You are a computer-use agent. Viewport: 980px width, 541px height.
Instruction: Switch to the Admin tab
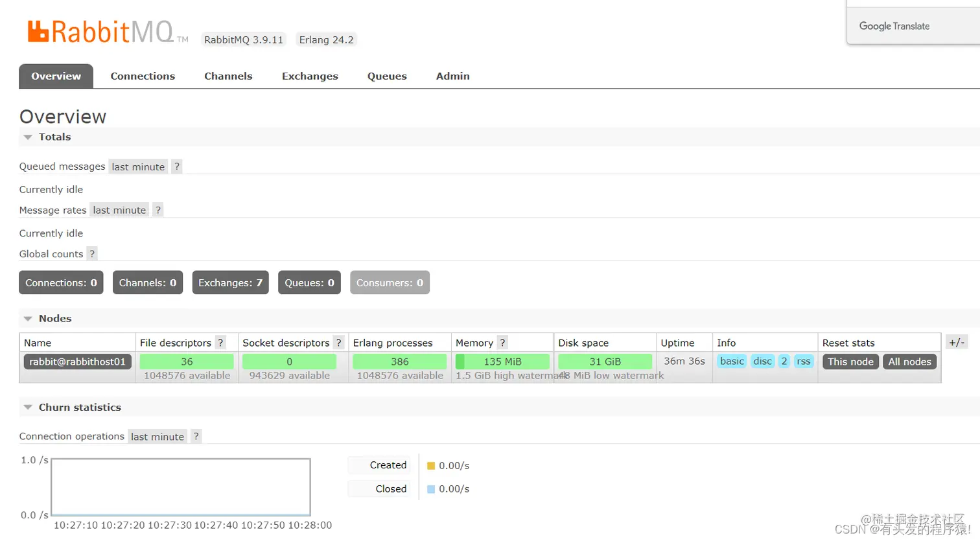pos(453,76)
